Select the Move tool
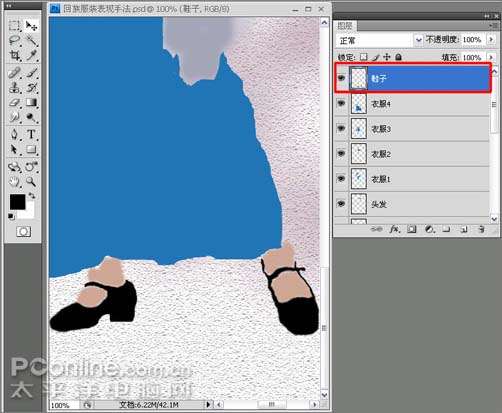 (x=32, y=26)
